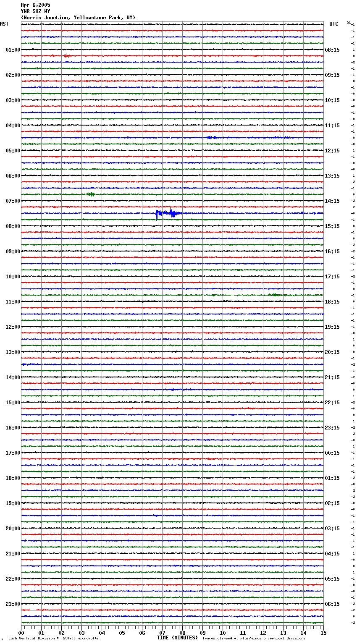Click the UTC label '14:15'
This screenshot has height=644, width=357.
point(332,201)
